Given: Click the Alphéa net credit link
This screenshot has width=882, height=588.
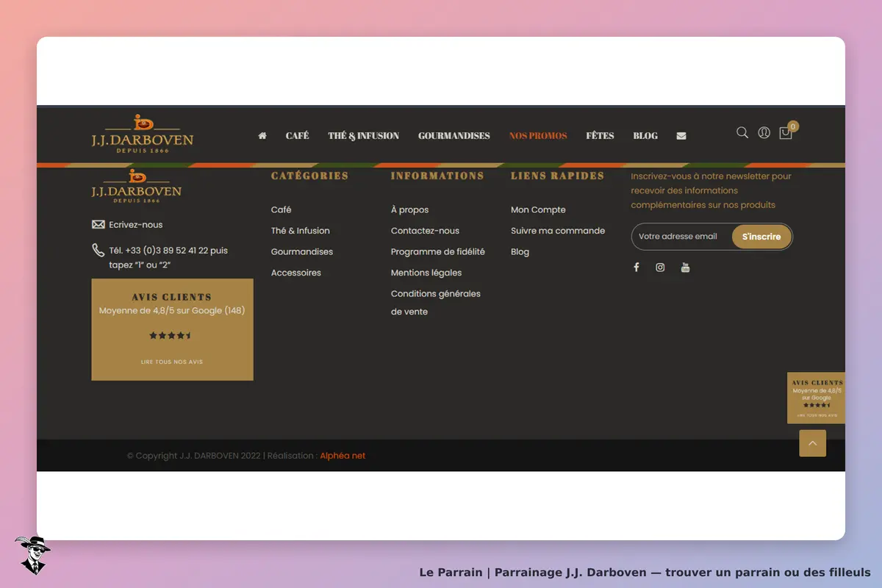Looking at the screenshot, I should [x=343, y=456].
